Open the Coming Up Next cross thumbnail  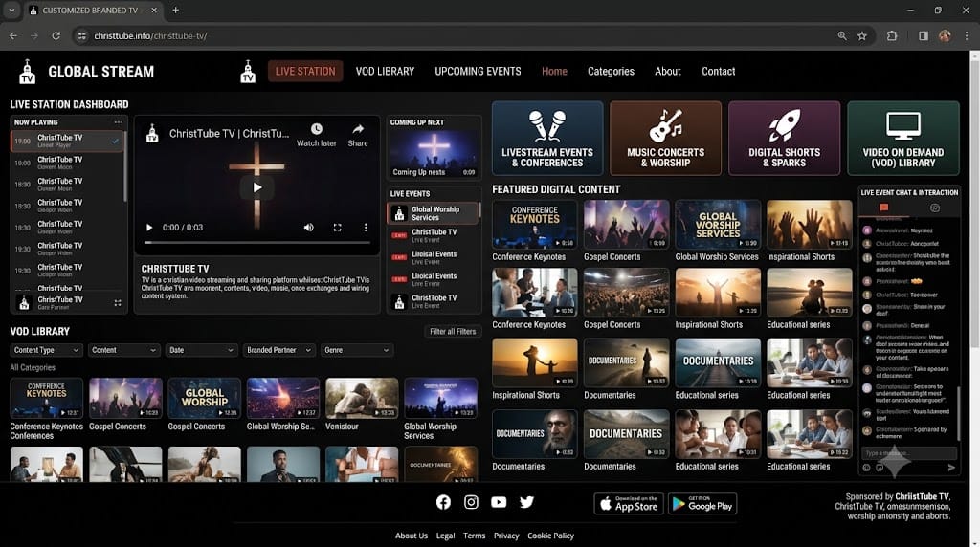click(x=434, y=154)
